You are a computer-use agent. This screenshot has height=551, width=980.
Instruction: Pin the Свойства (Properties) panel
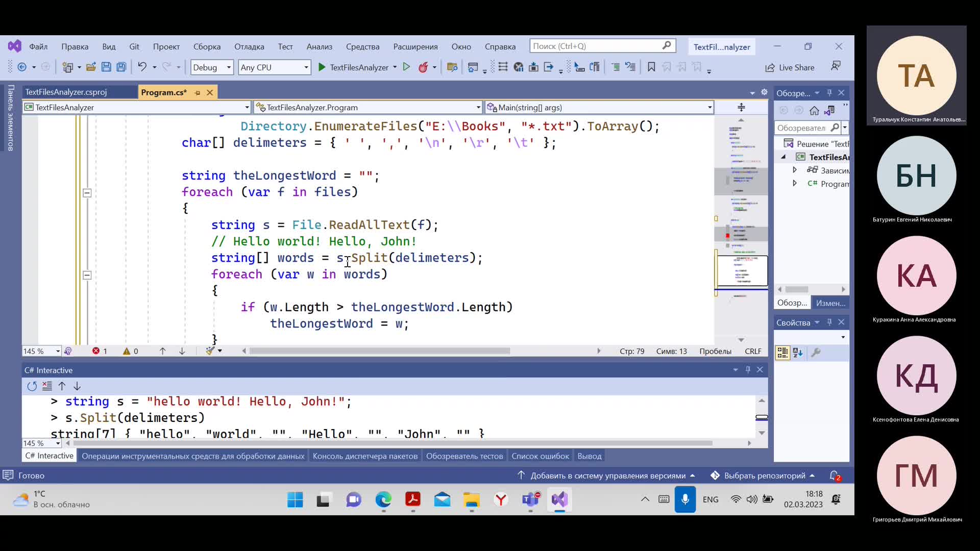[x=829, y=322]
